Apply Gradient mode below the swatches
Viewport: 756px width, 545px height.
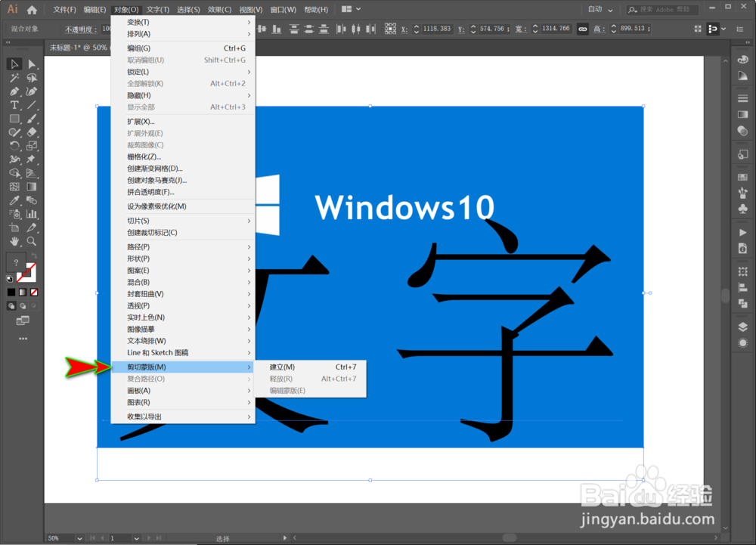[23, 292]
